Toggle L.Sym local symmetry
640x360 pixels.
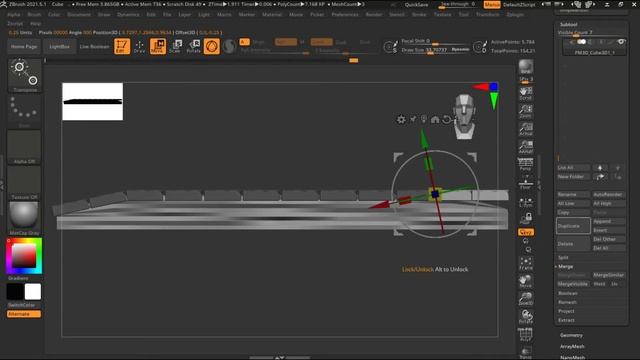(525, 202)
